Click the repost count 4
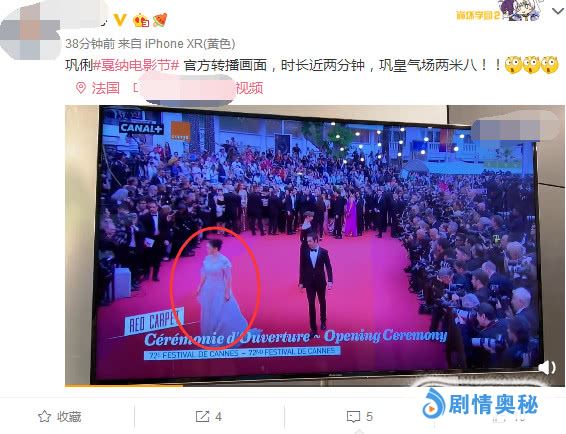This screenshot has height=434, width=566. (x=218, y=417)
